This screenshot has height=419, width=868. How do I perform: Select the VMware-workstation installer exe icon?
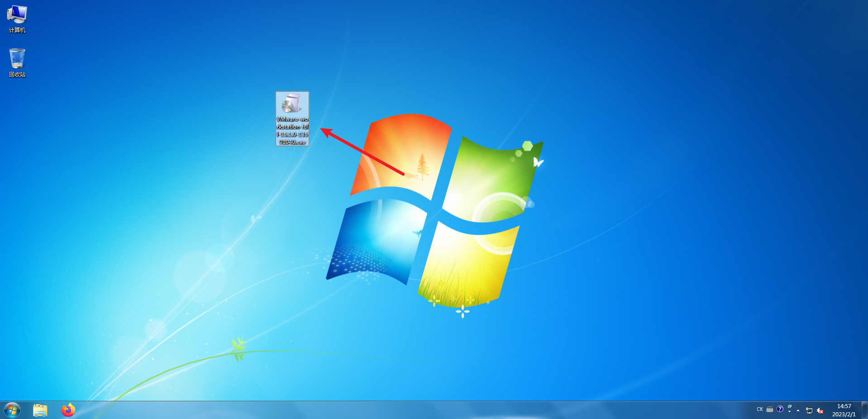pyautogui.click(x=292, y=119)
